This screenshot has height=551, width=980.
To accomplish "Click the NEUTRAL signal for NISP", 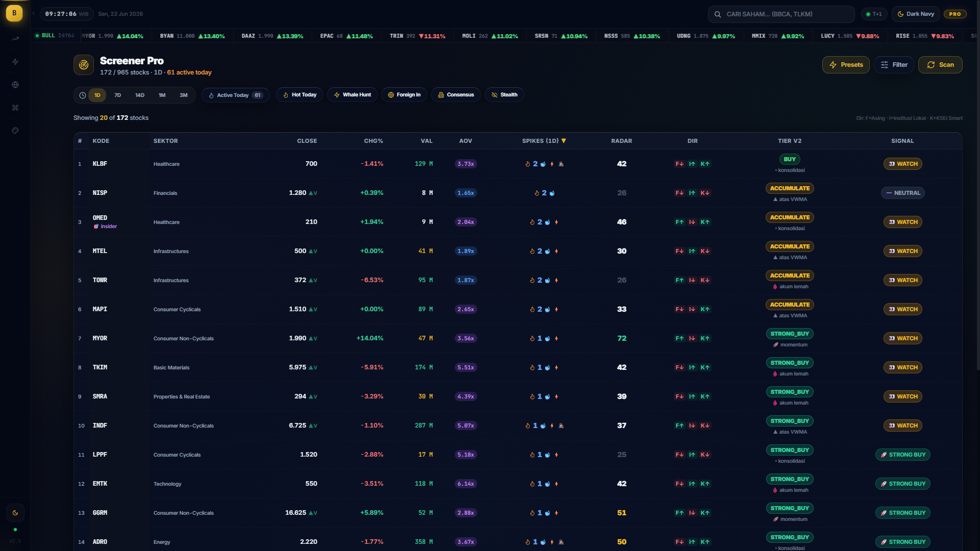I will click(903, 193).
